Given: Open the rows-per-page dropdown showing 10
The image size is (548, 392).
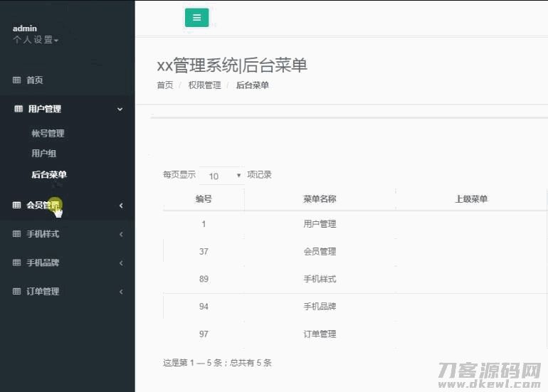Looking at the screenshot, I should [221, 176].
